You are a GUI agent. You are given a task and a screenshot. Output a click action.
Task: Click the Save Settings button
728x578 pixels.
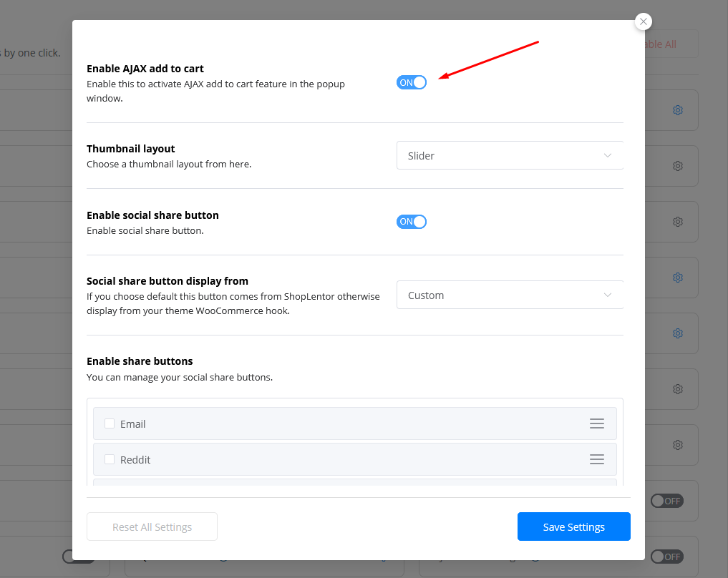tap(573, 526)
